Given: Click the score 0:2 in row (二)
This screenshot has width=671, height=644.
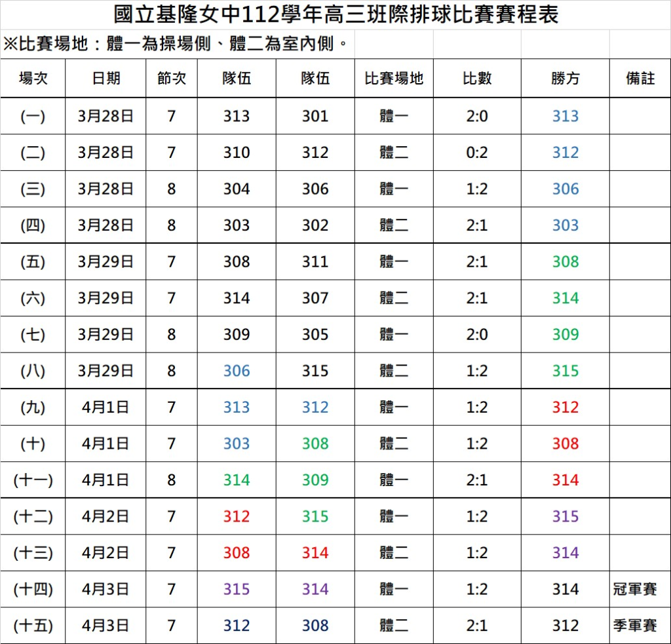Looking at the screenshot, I should 477,153.
